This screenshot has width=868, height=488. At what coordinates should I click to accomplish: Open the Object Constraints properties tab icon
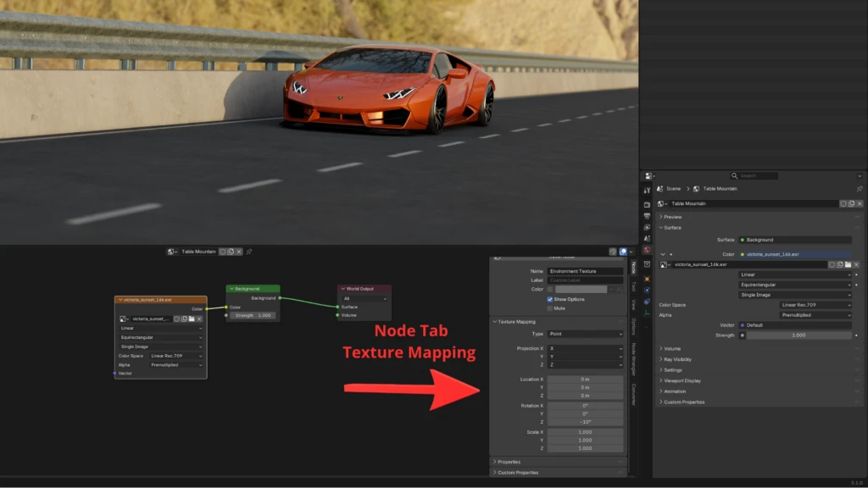647,302
